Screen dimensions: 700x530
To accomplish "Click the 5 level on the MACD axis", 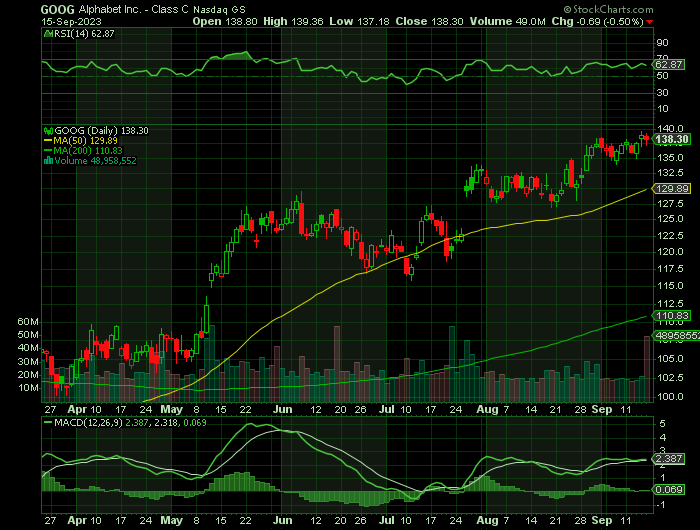I will tap(662, 423).
